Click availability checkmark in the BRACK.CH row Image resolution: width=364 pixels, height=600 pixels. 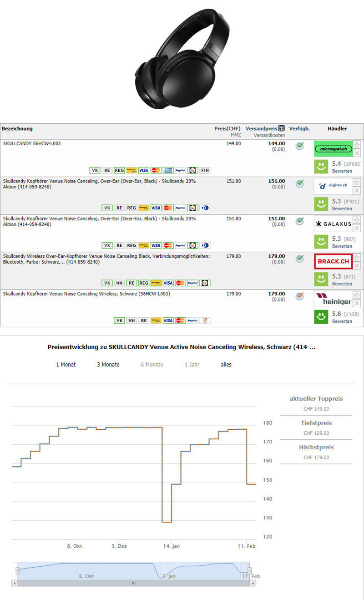pos(299,259)
